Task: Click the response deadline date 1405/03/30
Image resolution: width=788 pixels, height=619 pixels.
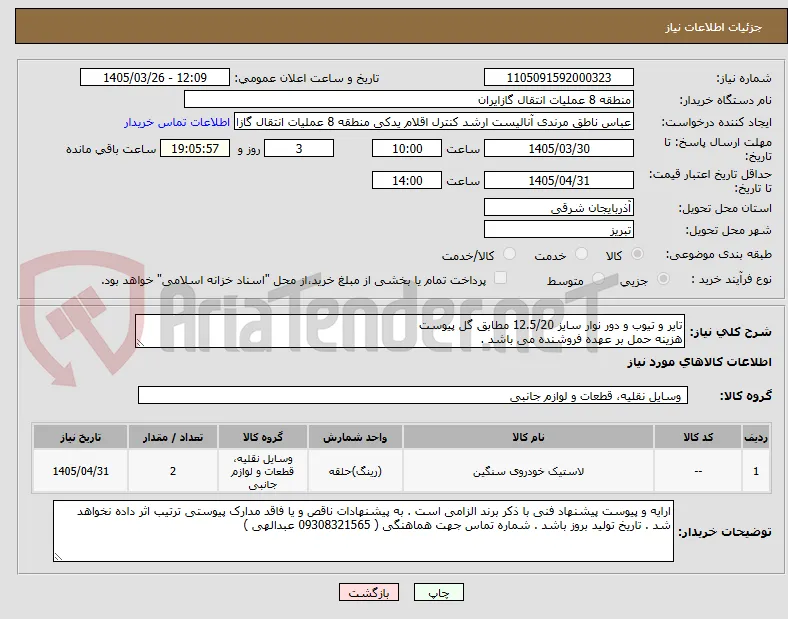Action: point(559,148)
